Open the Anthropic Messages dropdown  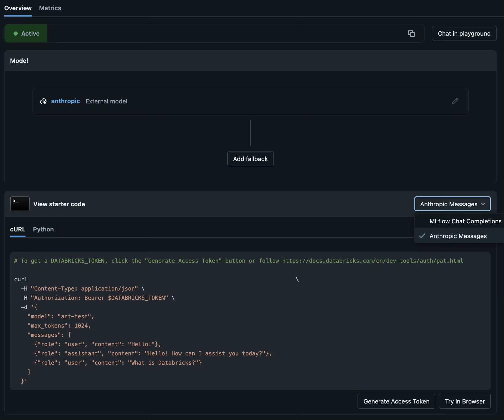452,204
